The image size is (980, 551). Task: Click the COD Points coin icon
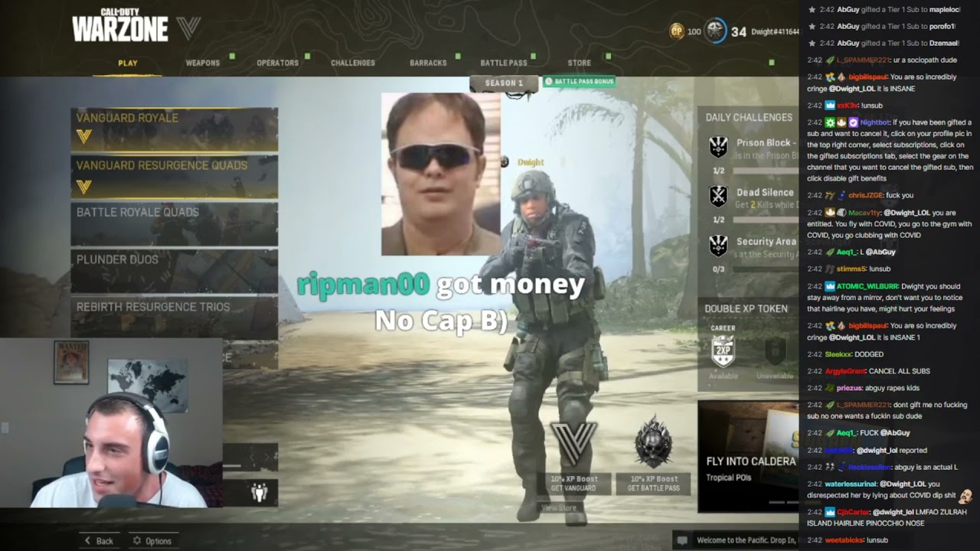[x=676, y=31]
